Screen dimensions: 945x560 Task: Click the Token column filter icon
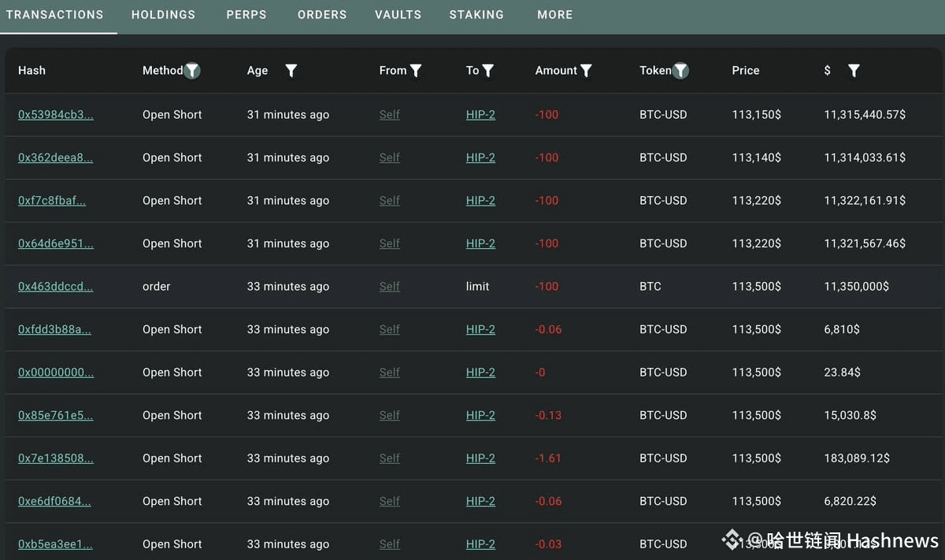point(681,71)
